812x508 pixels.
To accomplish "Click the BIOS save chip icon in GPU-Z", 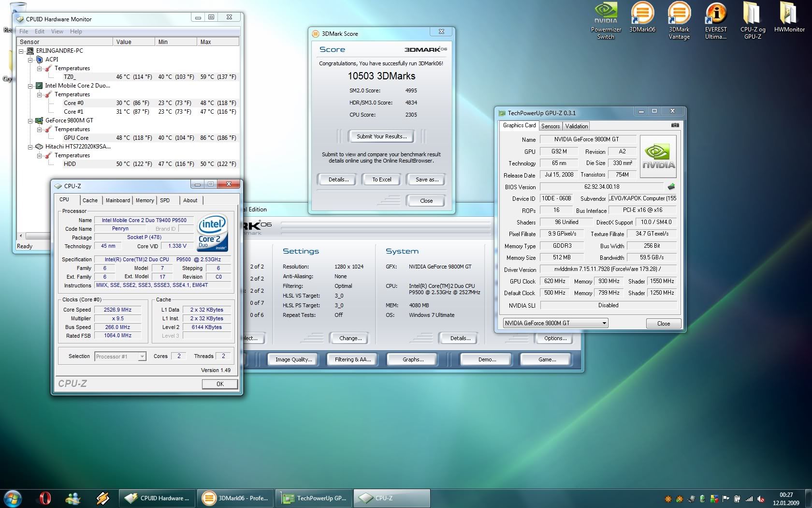I will tap(671, 186).
